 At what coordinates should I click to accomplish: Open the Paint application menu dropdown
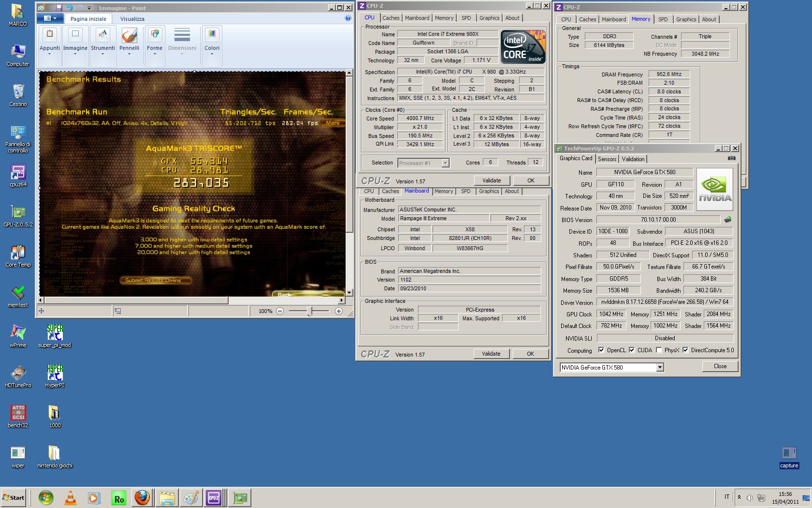tap(50, 18)
